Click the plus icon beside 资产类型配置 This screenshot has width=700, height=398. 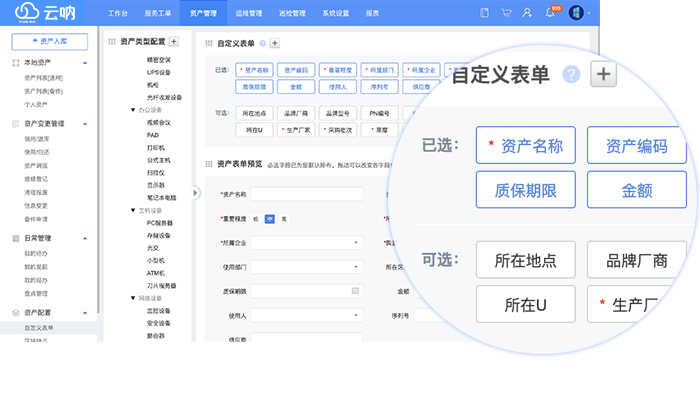point(174,41)
